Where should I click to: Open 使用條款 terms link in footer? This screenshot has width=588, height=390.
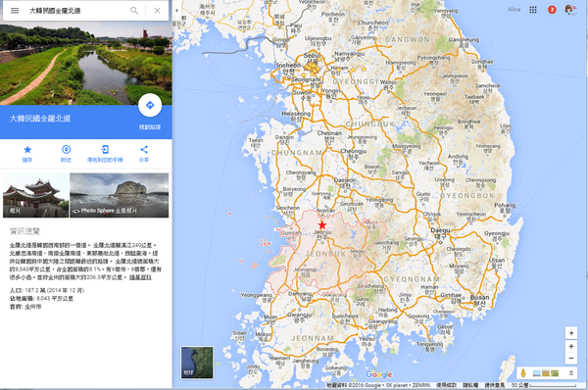[x=446, y=385]
